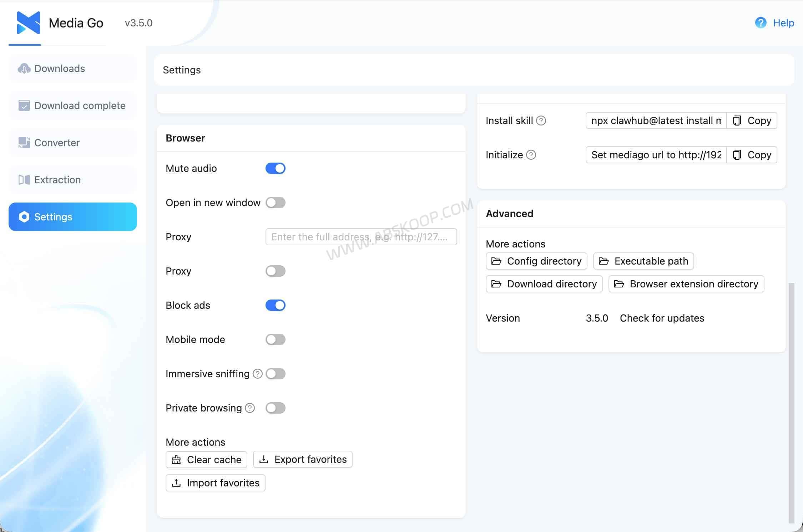This screenshot has height=532, width=803.
Task: Enable the Mobile mode toggle
Action: coord(276,339)
